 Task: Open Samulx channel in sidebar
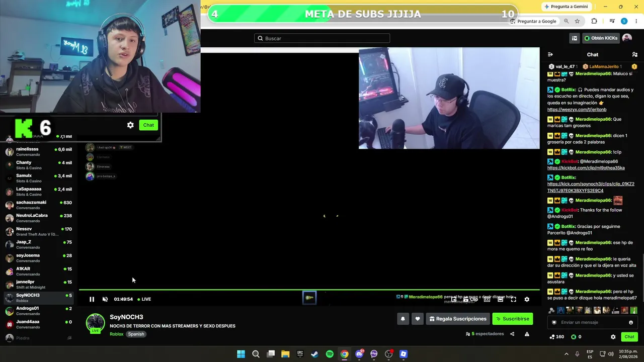(x=38, y=178)
